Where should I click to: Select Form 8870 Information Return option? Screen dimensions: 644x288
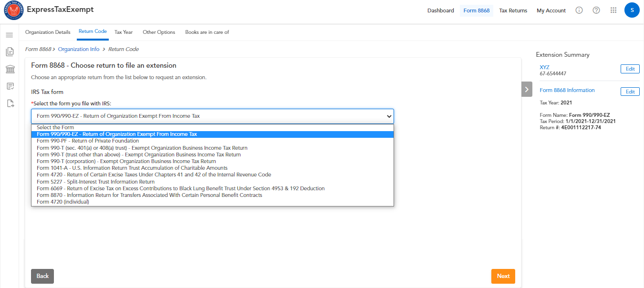coord(212,195)
